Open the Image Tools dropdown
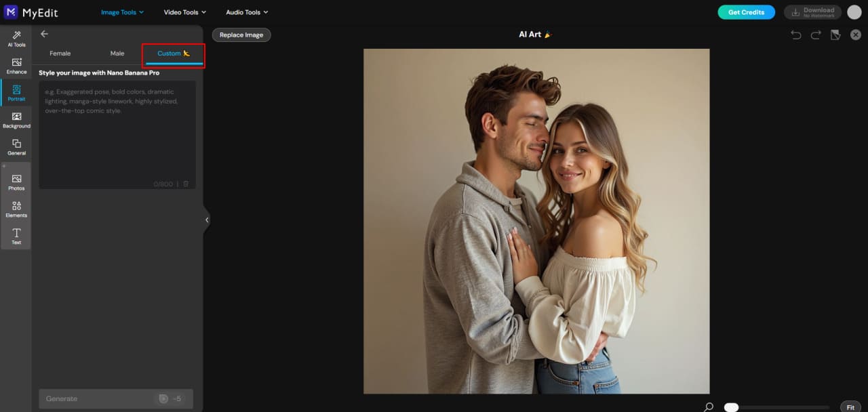The width and height of the screenshot is (868, 412). pos(122,12)
